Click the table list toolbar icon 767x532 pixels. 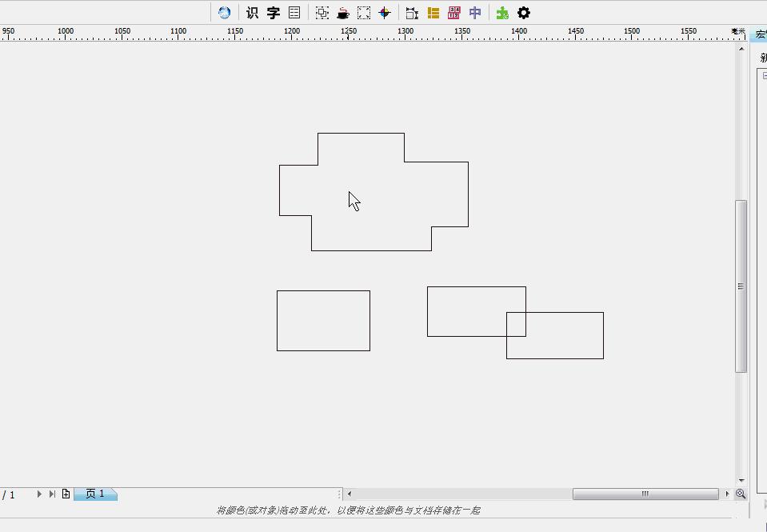[x=294, y=12]
